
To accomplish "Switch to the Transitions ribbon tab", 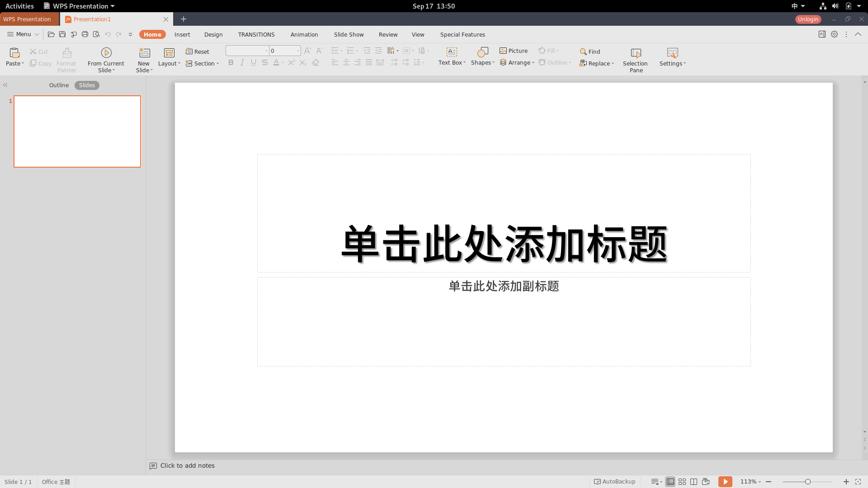I will click(256, 34).
